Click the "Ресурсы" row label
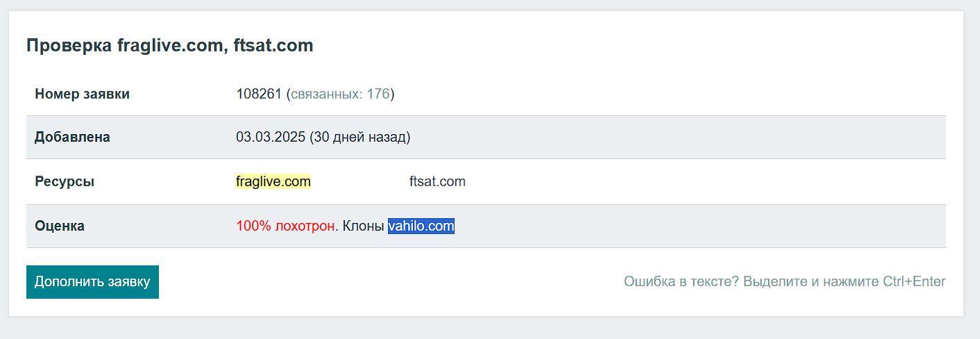 pyautogui.click(x=65, y=182)
